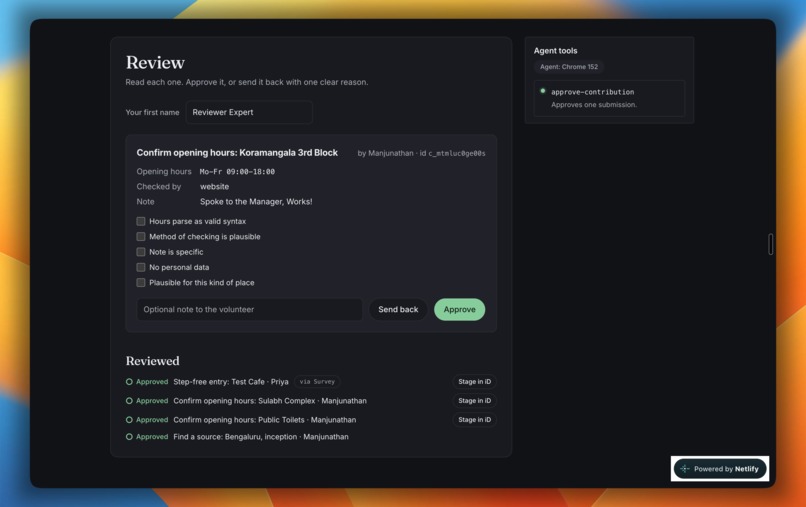The width and height of the screenshot is (806, 507).
Task: Click approved circle icon for Test Cafe row
Action: (129, 382)
